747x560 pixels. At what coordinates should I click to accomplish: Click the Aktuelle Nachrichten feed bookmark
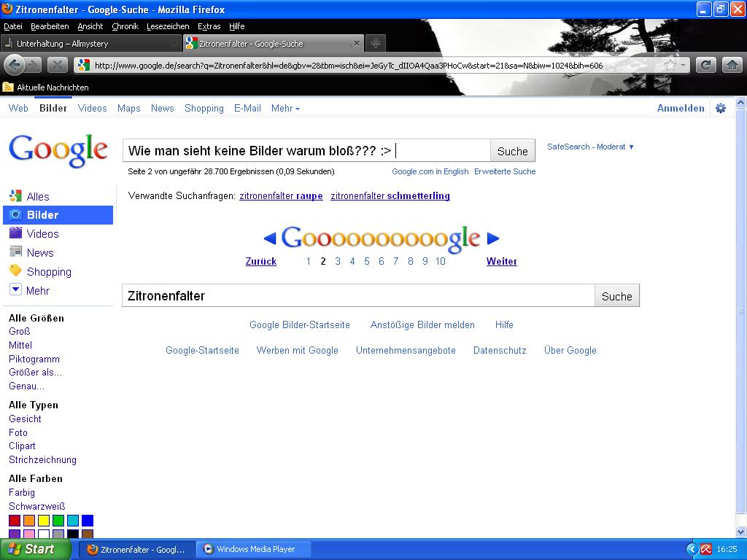46,87
